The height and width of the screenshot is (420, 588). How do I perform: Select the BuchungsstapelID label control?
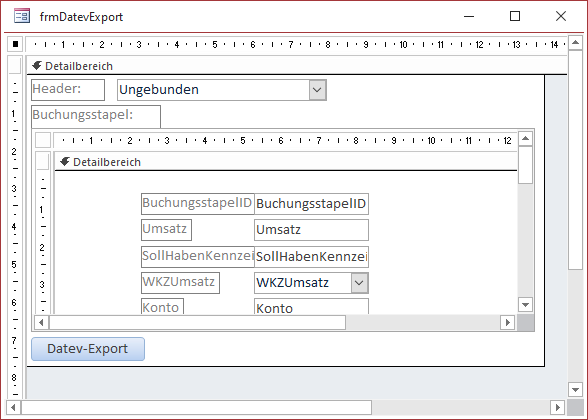pos(198,204)
